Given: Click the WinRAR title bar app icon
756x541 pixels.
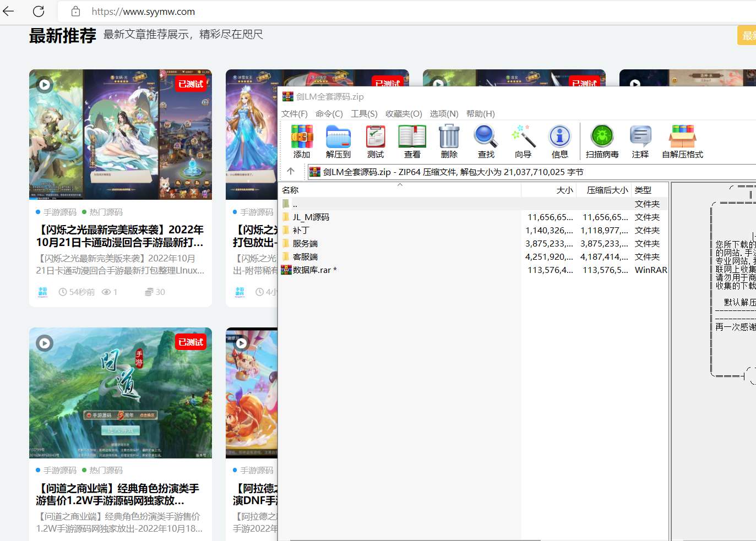Looking at the screenshot, I should [x=287, y=96].
